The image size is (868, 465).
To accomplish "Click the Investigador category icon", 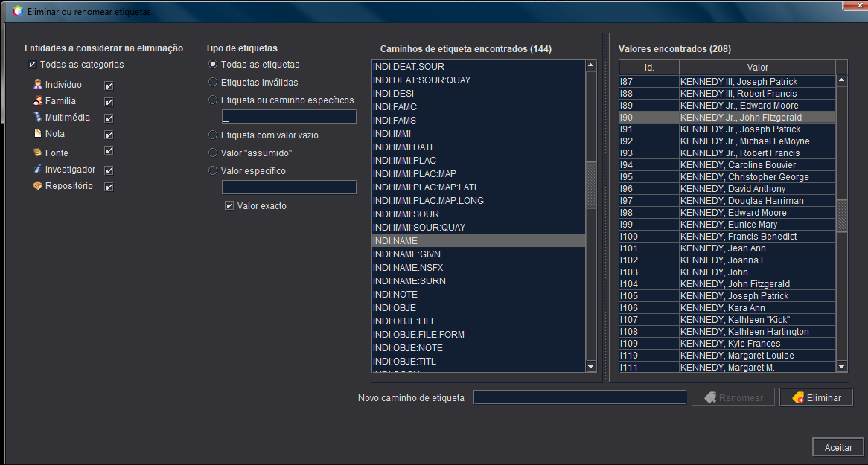I will [38, 170].
